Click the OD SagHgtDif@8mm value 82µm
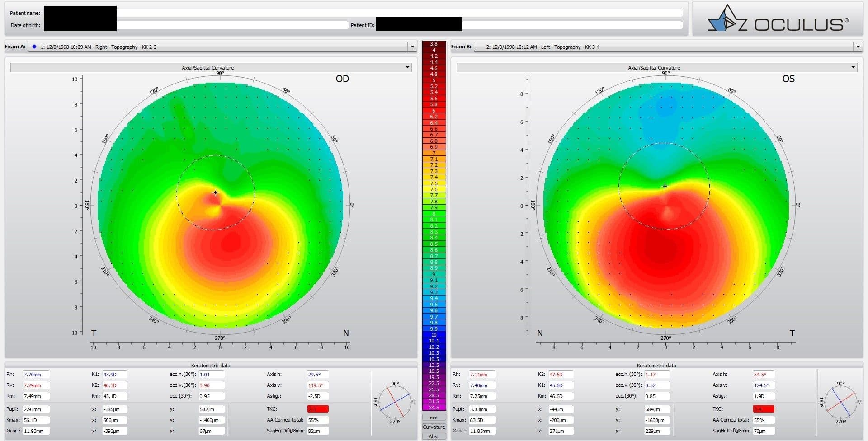This screenshot has width=868, height=441. pos(318,431)
